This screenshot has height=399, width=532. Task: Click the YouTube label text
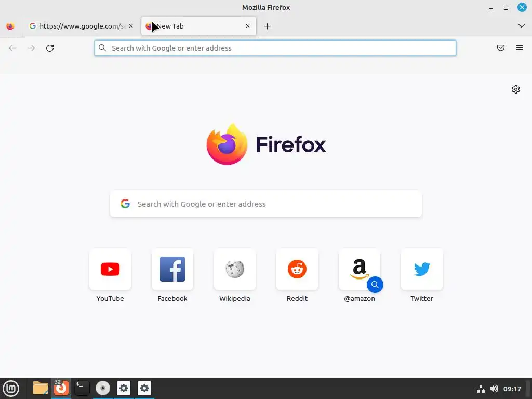[x=110, y=299]
